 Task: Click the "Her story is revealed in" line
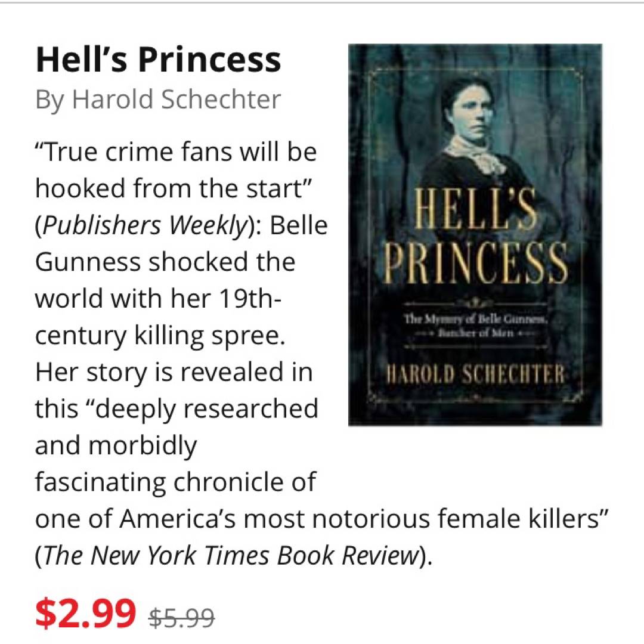pos(174,373)
